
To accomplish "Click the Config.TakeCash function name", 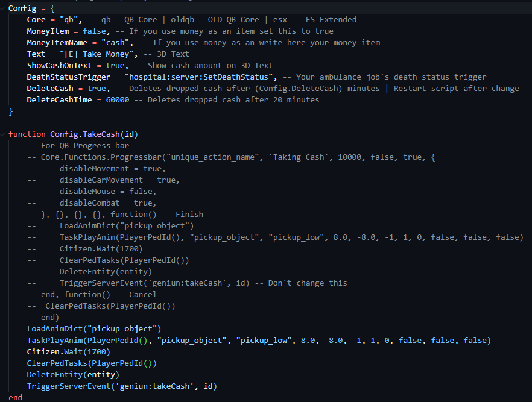I will (85, 134).
